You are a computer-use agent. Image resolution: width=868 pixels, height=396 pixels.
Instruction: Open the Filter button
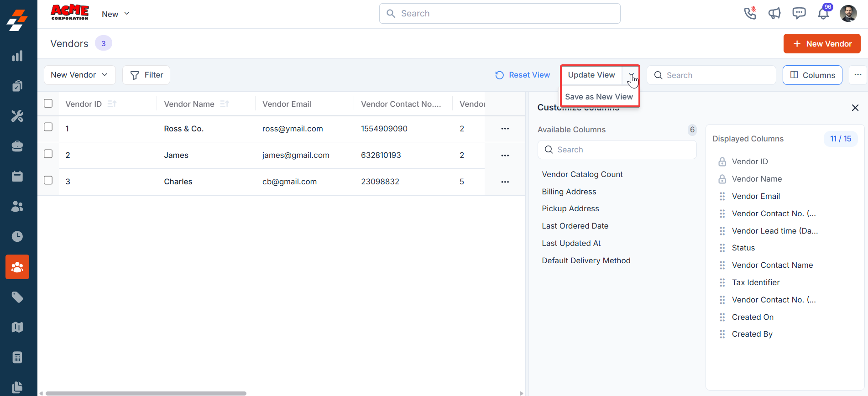point(146,75)
